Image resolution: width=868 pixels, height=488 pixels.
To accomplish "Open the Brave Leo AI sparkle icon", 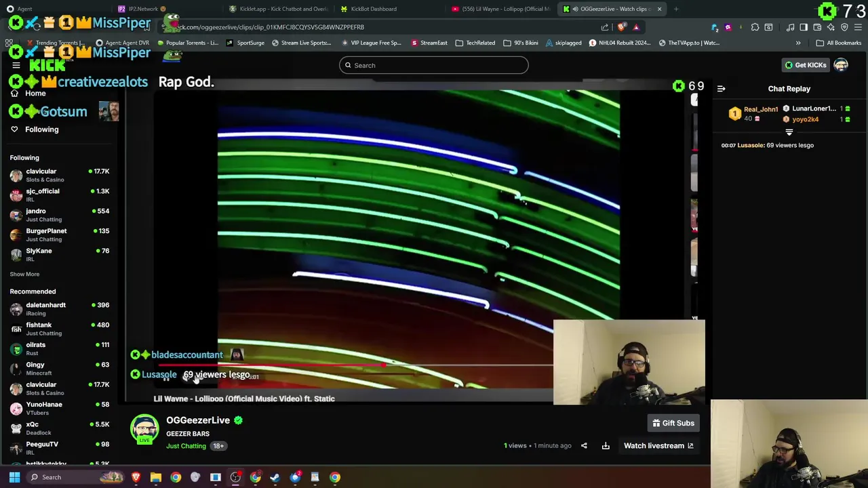I will 831,27.
